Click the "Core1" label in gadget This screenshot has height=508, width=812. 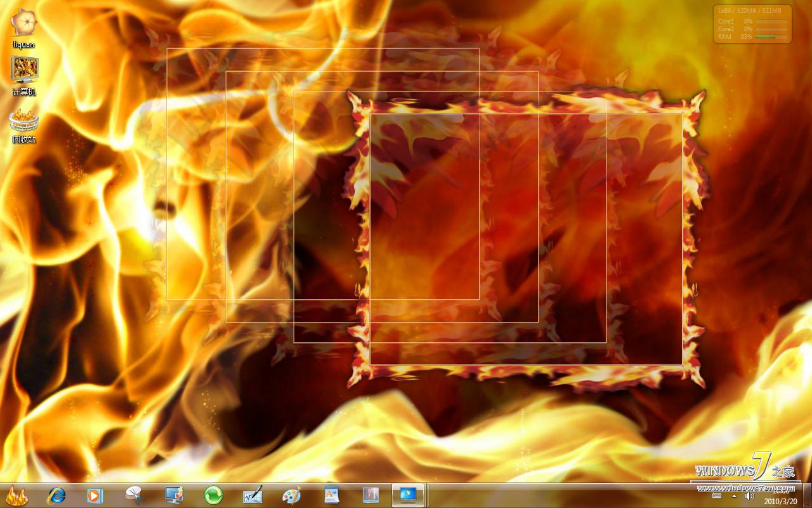(x=726, y=22)
